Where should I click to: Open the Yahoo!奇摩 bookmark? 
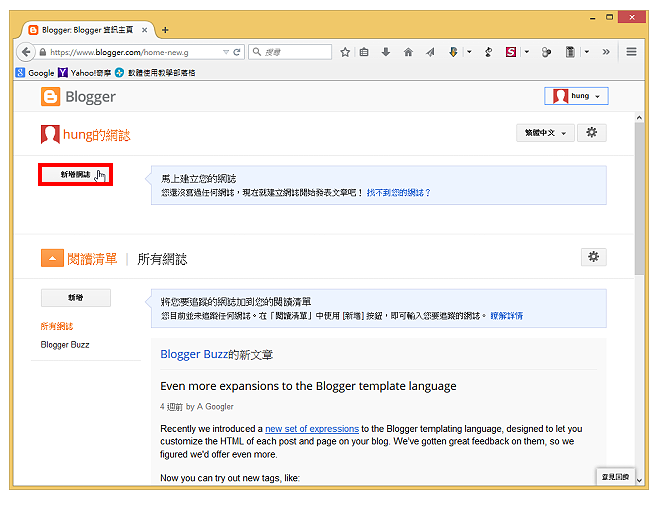pyautogui.click(x=85, y=73)
